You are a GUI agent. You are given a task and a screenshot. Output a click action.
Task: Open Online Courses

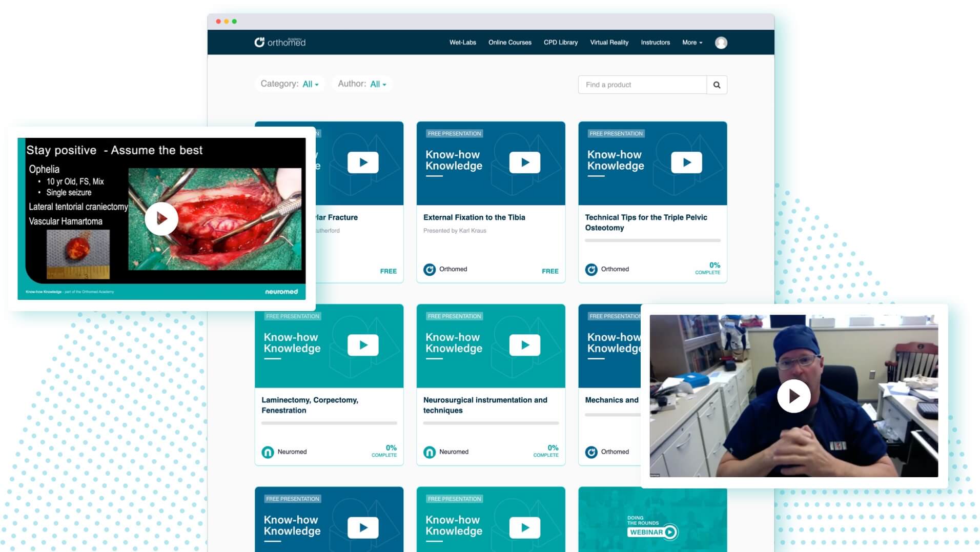pyautogui.click(x=509, y=43)
